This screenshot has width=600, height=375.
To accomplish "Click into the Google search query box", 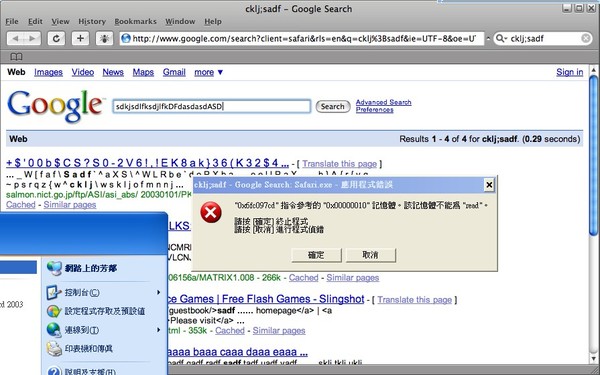I will 212,106.
